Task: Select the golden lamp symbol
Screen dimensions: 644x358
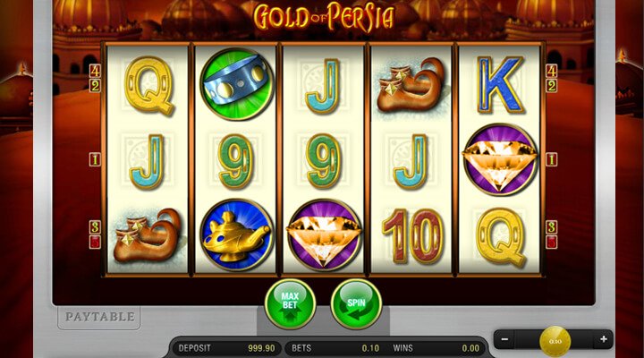Action: [236, 235]
